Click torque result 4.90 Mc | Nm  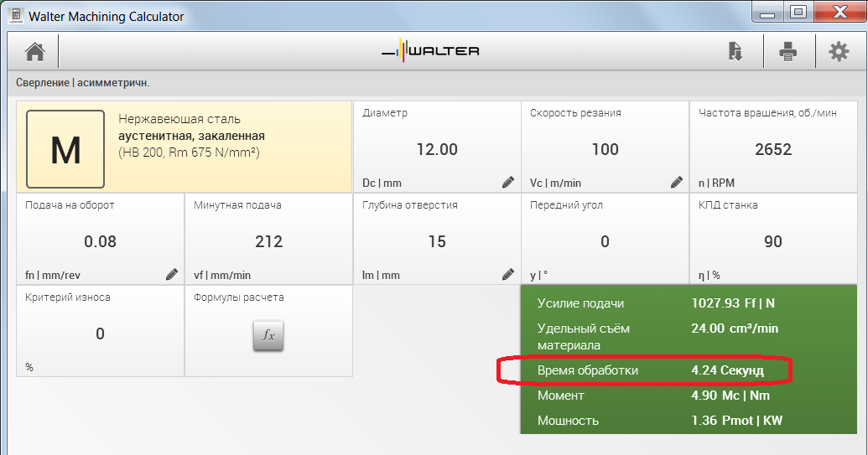point(730,396)
